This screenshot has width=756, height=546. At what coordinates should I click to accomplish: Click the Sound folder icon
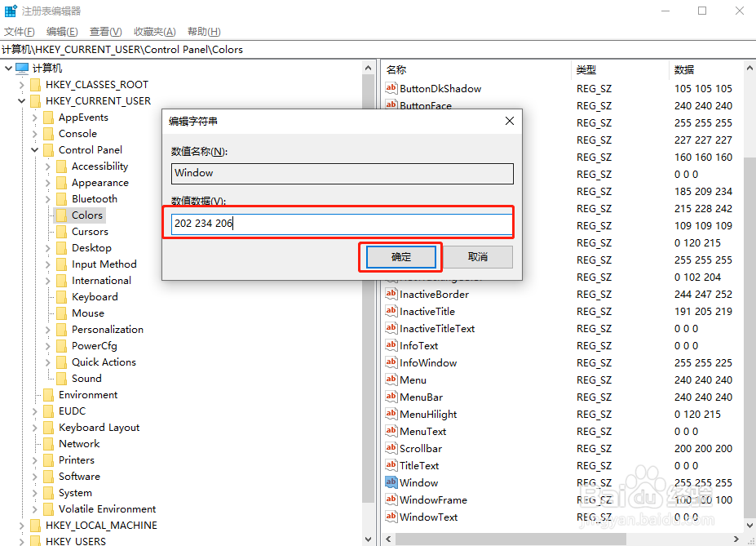(62, 378)
